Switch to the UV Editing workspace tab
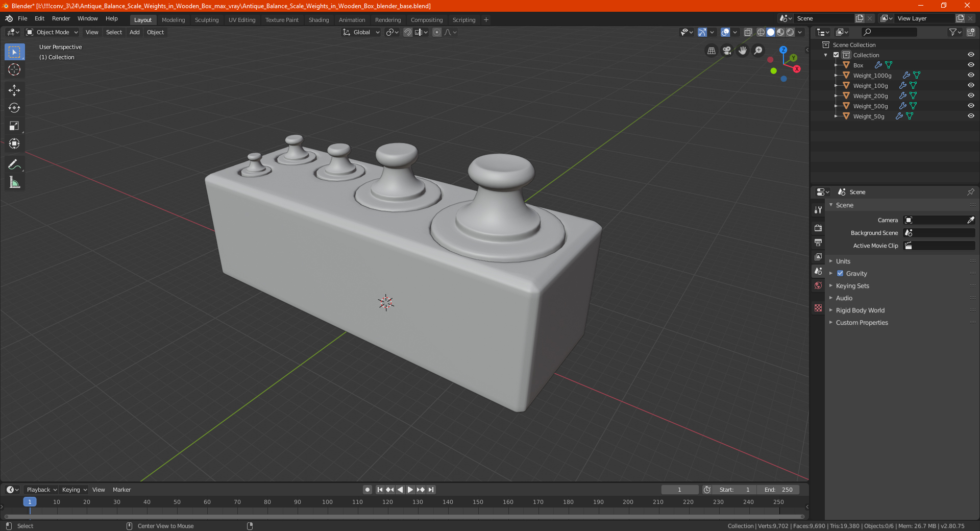 coord(242,20)
